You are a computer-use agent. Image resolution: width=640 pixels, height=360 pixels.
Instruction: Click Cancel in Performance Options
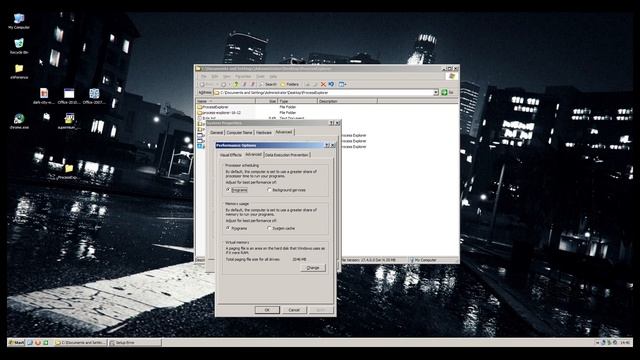[x=294, y=310]
